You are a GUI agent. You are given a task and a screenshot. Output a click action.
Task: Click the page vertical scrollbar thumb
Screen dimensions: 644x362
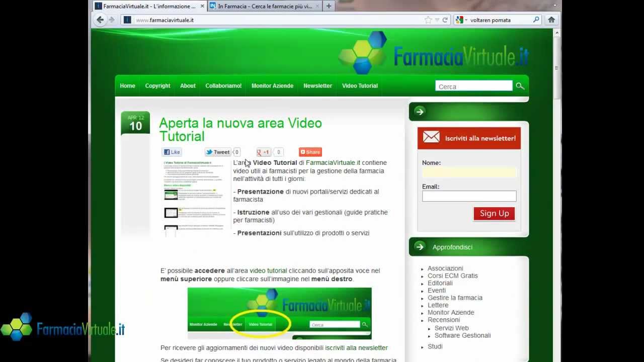[x=557, y=68]
